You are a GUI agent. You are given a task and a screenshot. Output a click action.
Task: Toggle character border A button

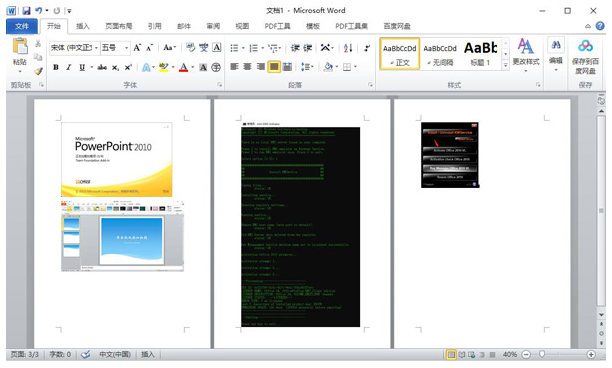click(217, 48)
